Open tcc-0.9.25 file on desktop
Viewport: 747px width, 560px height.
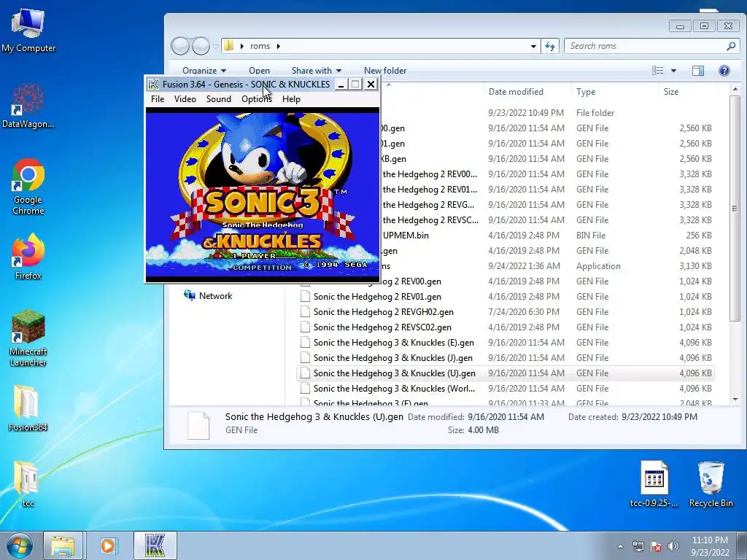point(654,484)
